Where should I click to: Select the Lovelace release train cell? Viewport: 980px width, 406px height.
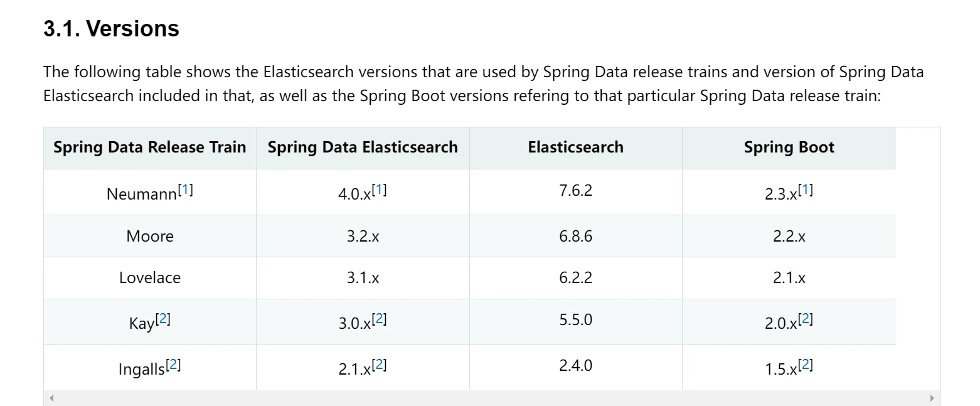click(x=150, y=278)
